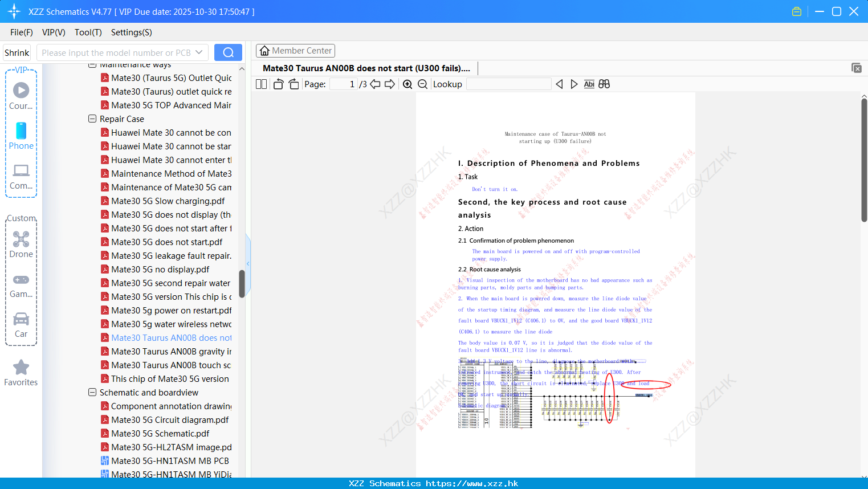The width and height of the screenshot is (868, 489).
Task: Click the tree list vertical scrollbar
Action: (x=242, y=284)
